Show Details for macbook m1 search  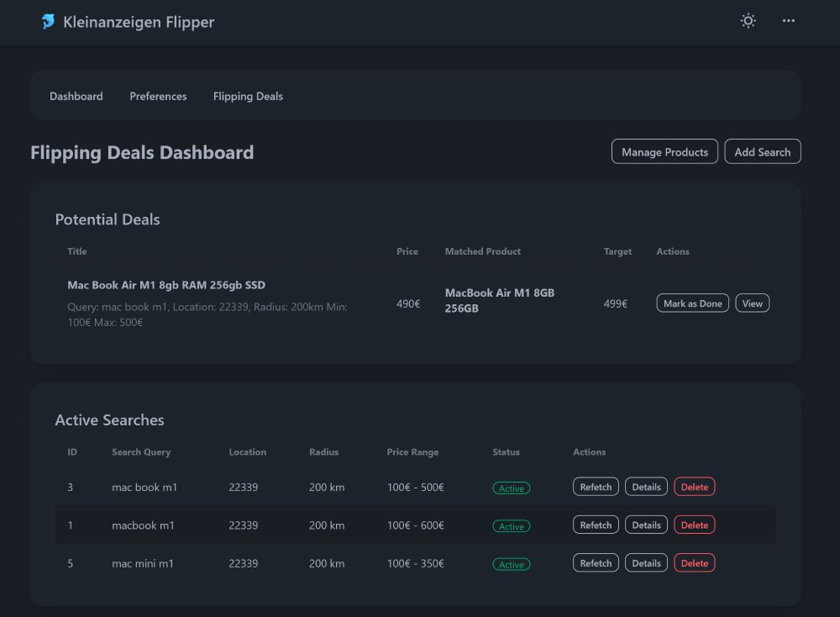pyautogui.click(x=646, y=525)
